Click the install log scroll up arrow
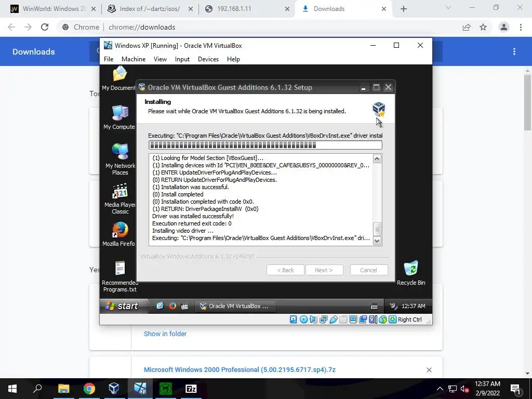The image size is (532, 399). pyautogui.click(x=377, y=159)
